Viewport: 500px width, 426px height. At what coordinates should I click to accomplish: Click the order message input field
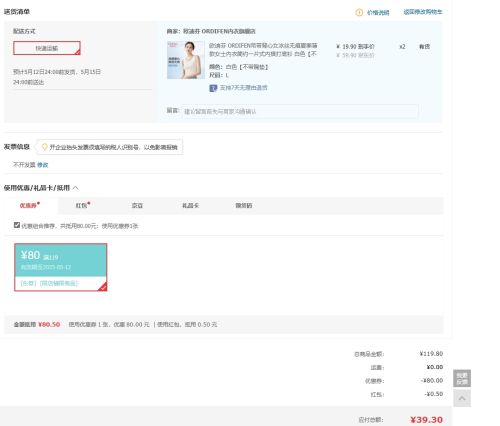click(x=300, y=111)
